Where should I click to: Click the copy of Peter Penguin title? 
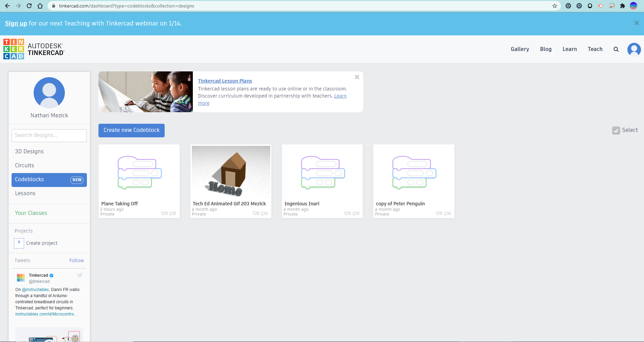(x=400, y=204)
